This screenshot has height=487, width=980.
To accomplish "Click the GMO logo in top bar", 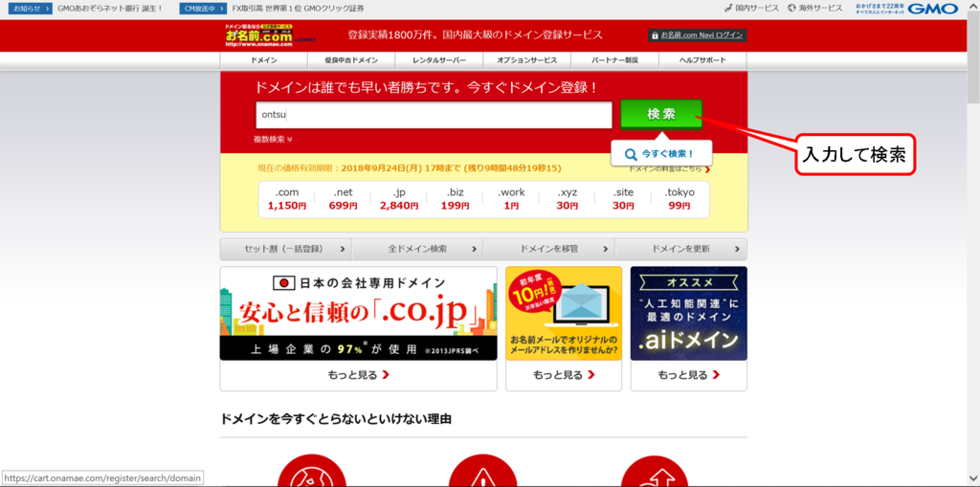I will 932,8.
